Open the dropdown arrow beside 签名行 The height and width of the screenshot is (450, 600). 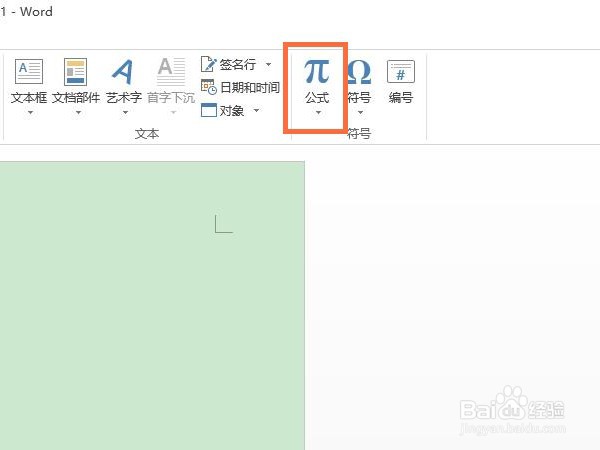tap(269, 64)
